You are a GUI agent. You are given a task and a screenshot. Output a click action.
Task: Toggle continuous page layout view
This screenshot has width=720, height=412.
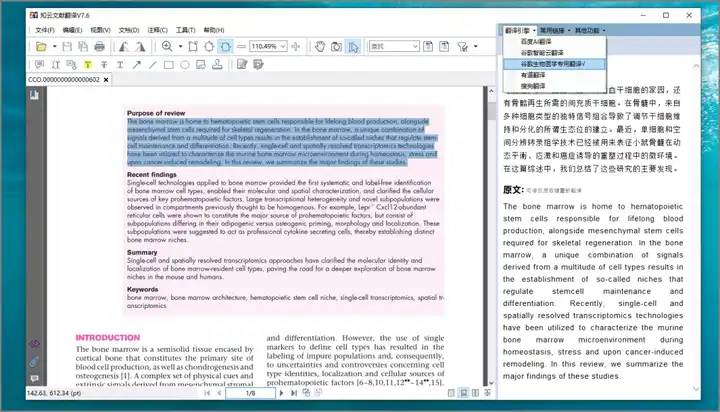(x=464, y=393)
